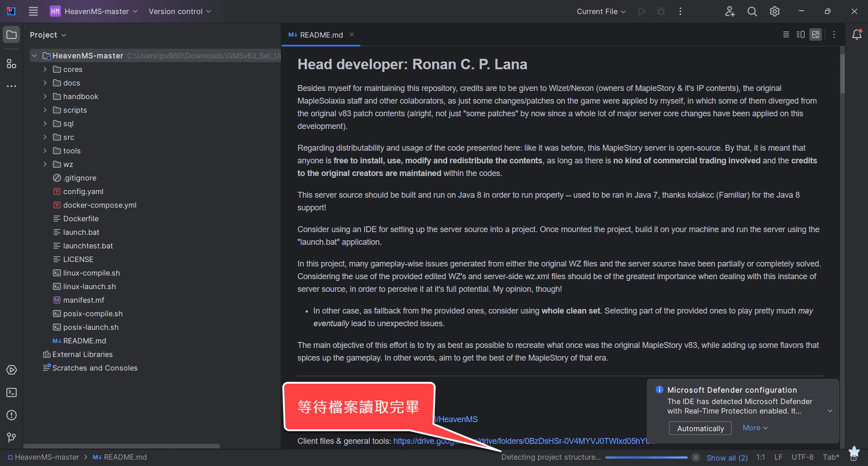The height and width of the screenshot is (466, 868).
Task: Switch to preview-only view mode
Action: (x=816, y=34)
